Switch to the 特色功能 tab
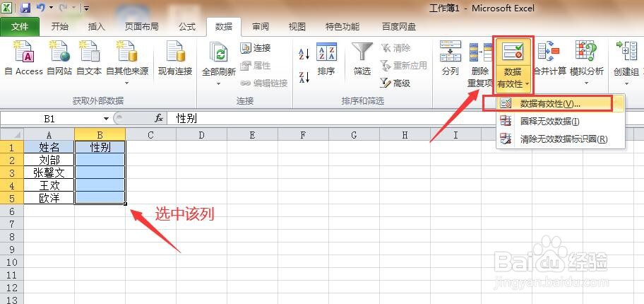This screenshot has width=644, height=304. (342, 27)
